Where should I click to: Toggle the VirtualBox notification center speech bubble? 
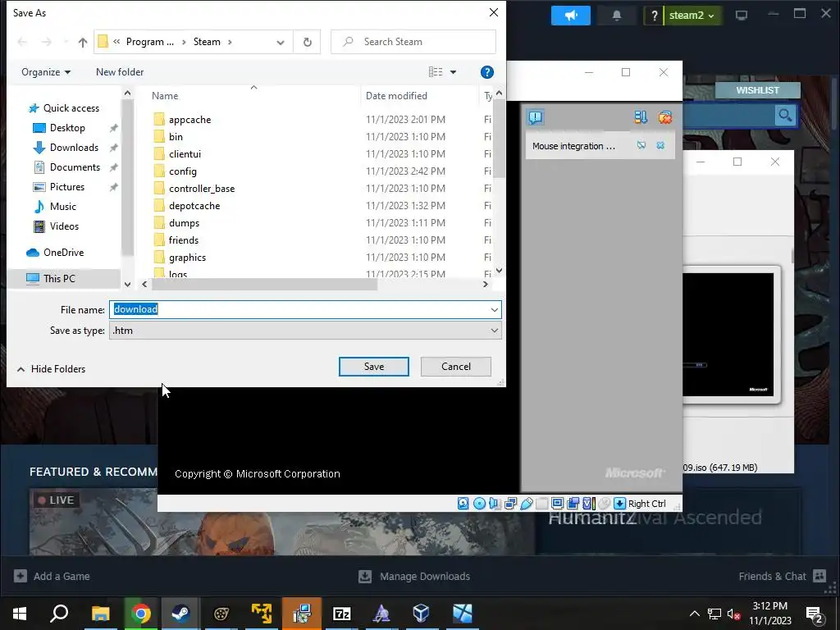(x=535, y=117)
